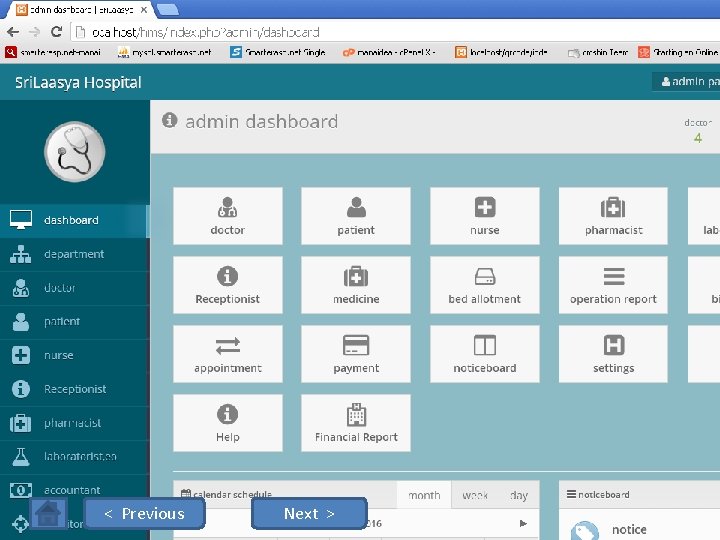Select dashboard in the sidebar
This screenshot has height=540, width=720.
click(74, 220)
